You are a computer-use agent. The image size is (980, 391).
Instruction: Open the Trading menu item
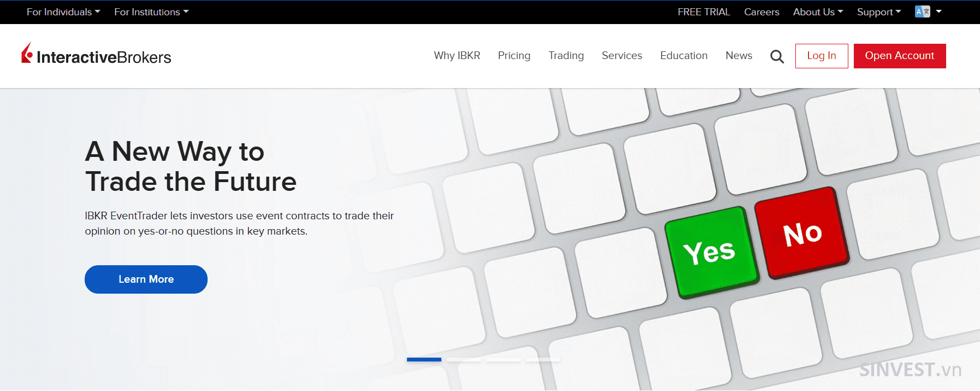566,56
